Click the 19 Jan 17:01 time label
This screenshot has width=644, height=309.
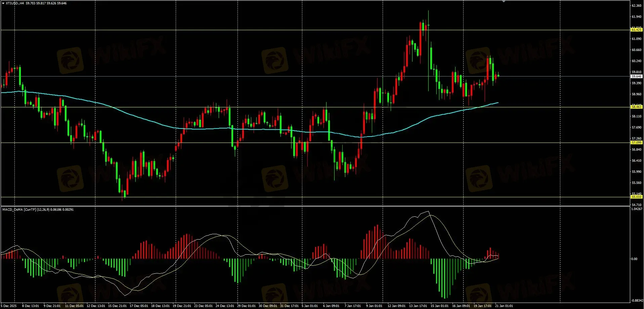(482, 306)
